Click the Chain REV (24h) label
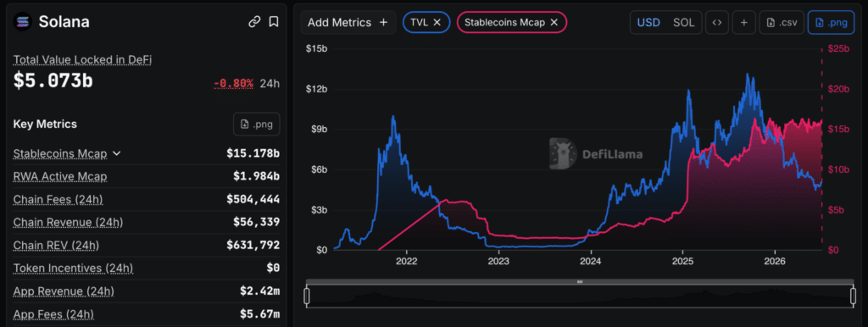 (56, 245)
